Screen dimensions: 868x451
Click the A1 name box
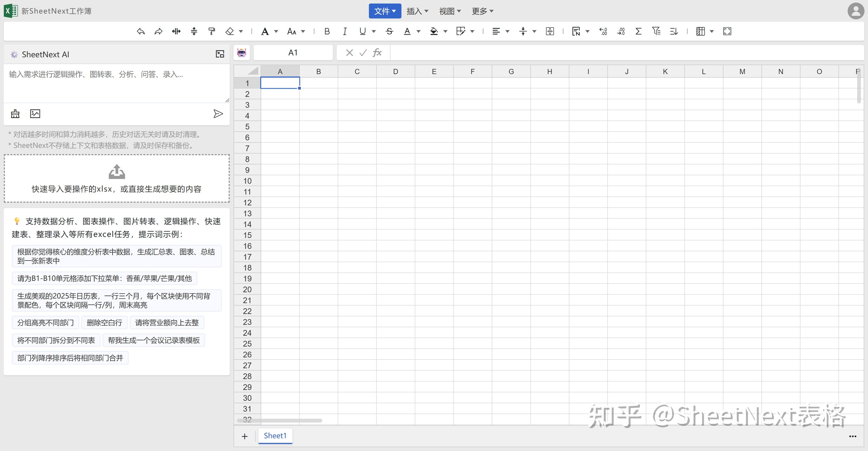tap(293, 53)
